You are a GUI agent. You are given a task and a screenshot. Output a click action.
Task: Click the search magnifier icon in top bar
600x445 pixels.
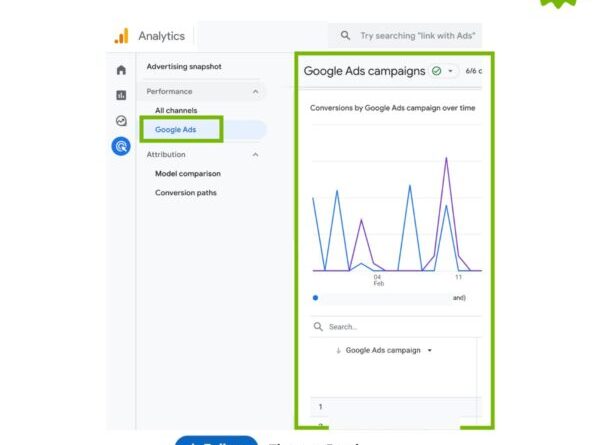(345, 36)
